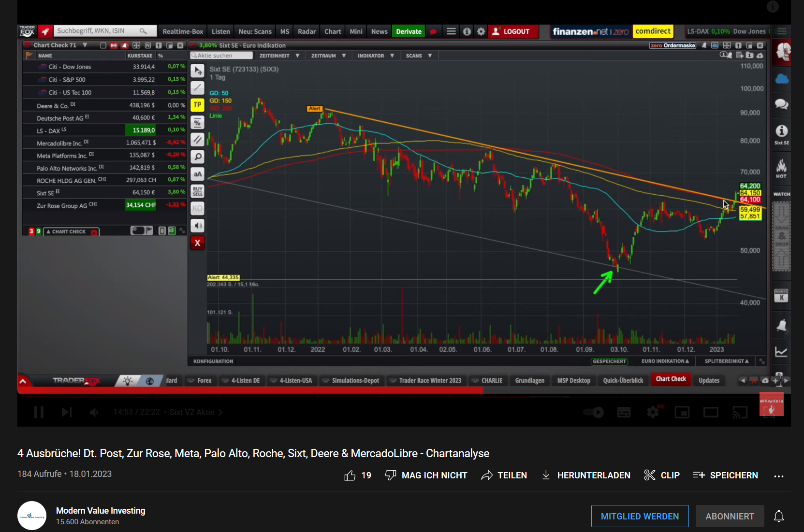
Task: Toggle GESPEICHERT option below the chart
Action: [x=609, y=361]
